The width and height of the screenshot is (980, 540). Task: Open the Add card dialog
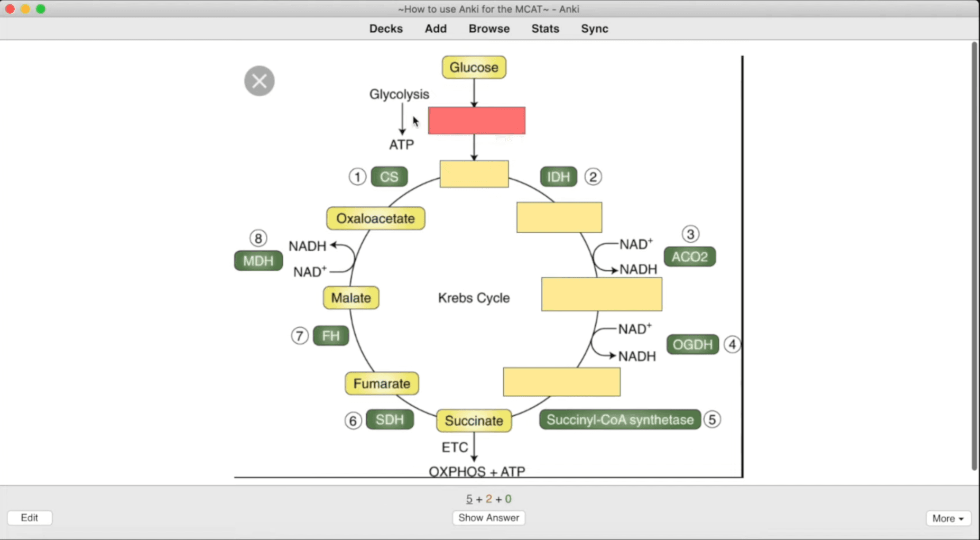pyautogui.click(x=436, y=29)
